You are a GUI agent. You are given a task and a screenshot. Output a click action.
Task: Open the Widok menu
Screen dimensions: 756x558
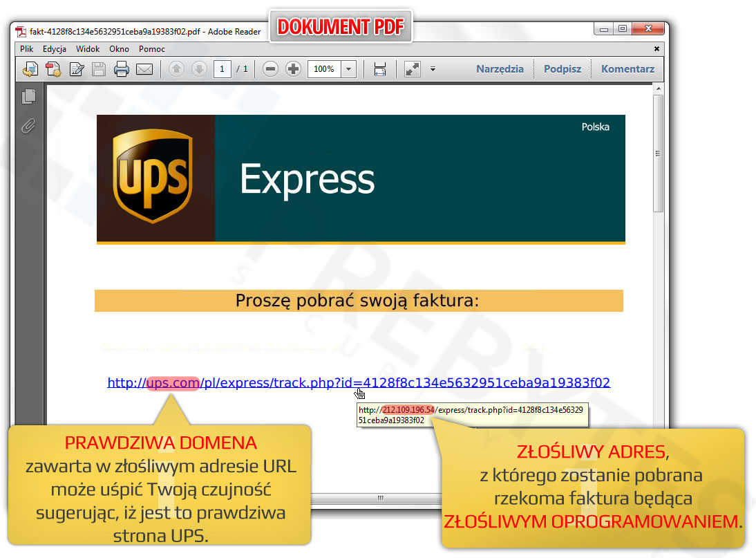[x=88, y=49]
